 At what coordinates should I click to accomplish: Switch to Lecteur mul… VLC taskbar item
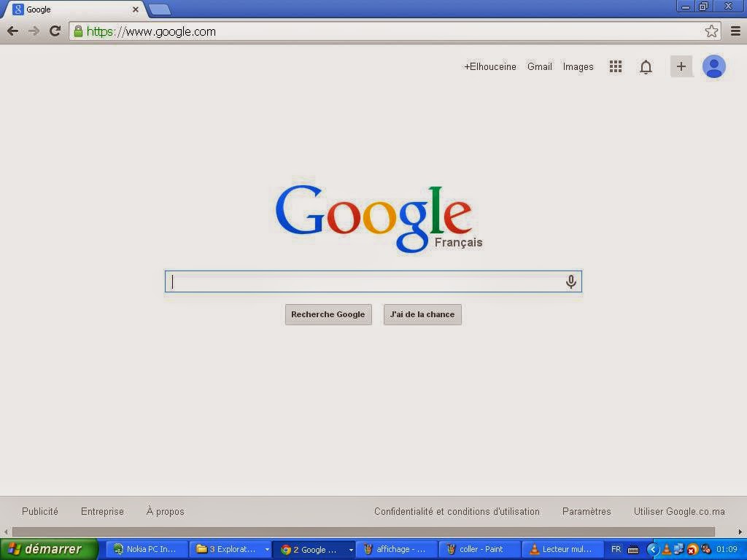562,549
